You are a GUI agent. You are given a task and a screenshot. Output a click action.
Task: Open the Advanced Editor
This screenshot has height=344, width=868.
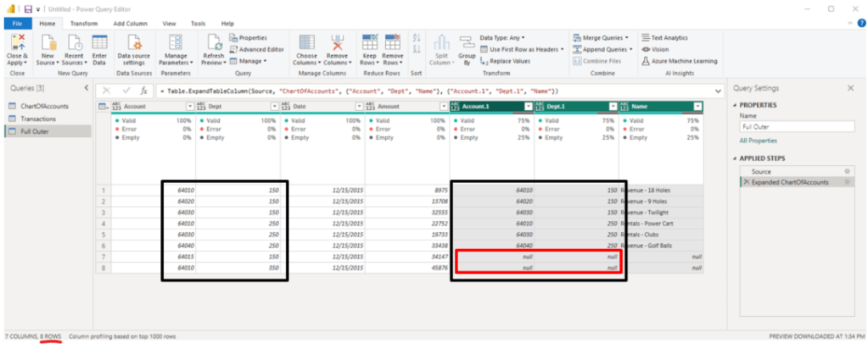[260, 49]
